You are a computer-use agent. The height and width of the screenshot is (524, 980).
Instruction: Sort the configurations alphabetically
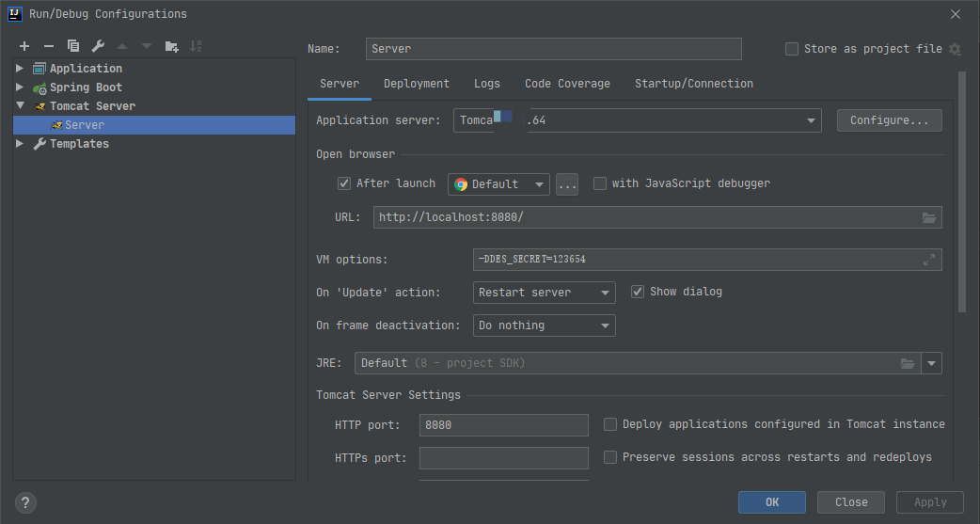click(x=196, y=46)
